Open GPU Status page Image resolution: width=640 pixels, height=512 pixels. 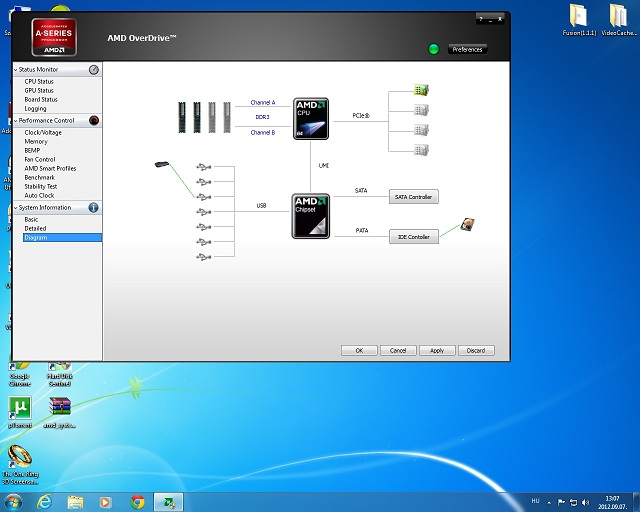tap(39, 91)
